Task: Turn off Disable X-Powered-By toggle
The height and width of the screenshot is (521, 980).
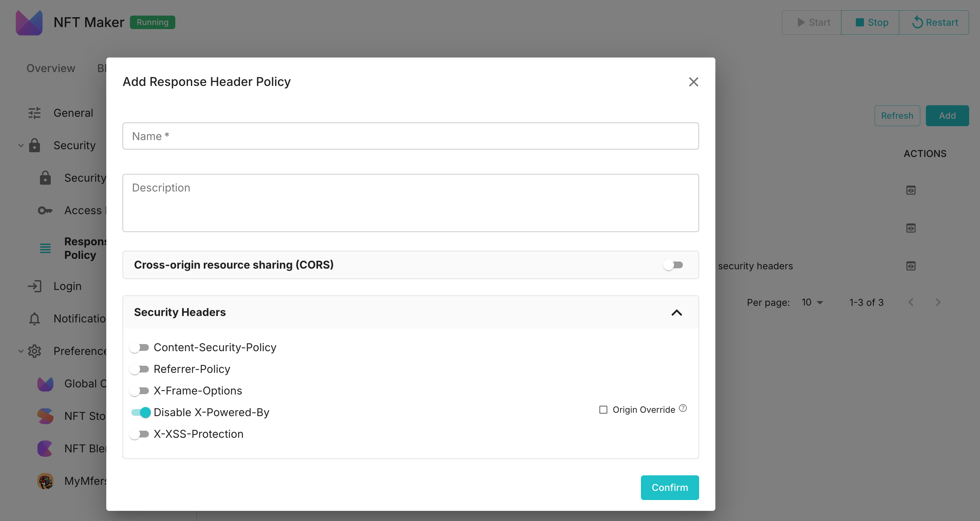Action: pos(140,412)
